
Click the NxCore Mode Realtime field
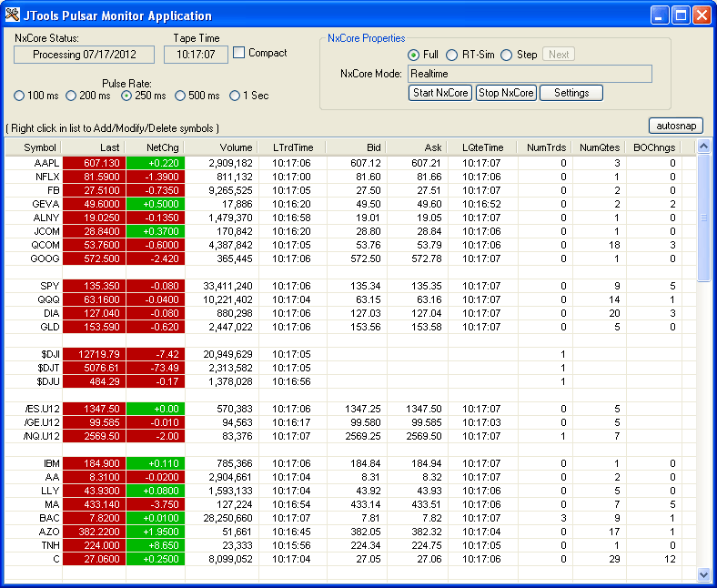click(530, 74)
